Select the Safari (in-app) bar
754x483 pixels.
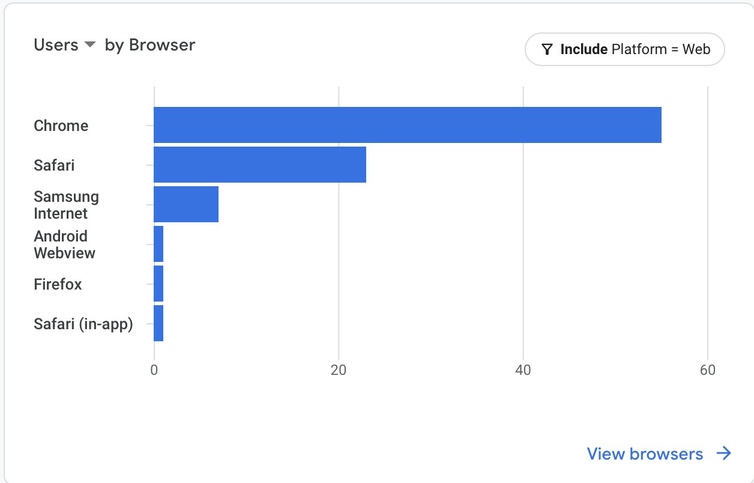tap(158, 323)
